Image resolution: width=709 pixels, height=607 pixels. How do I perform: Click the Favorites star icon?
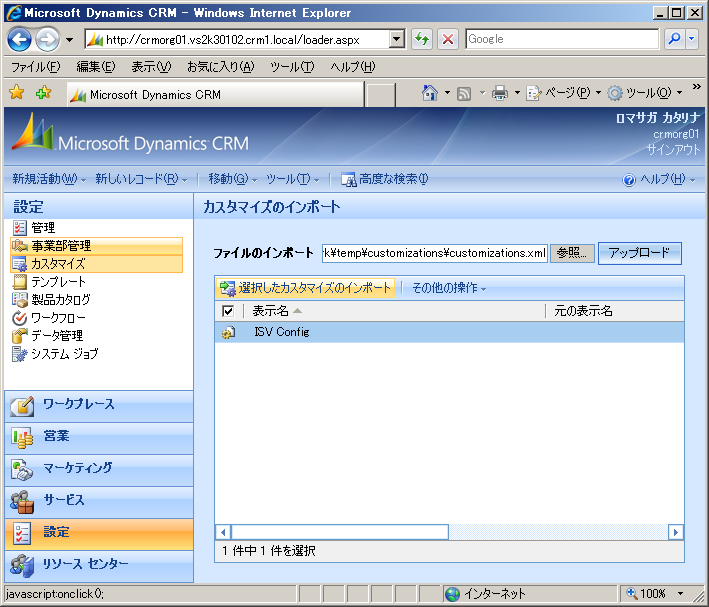click(17, 92)
